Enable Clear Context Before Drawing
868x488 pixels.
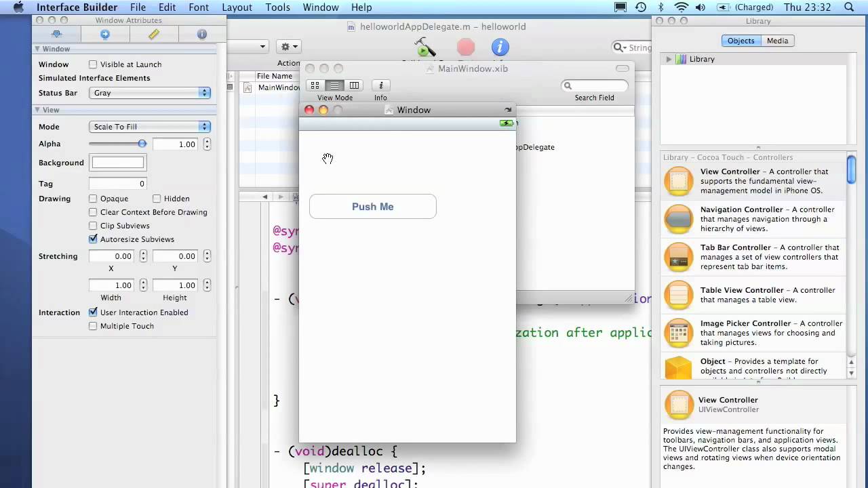tap(93, 212)
